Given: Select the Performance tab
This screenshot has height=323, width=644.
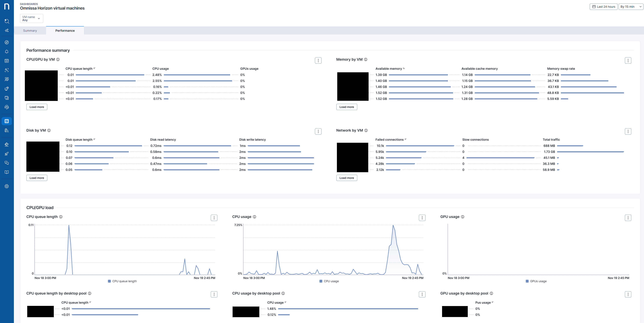Looking at the screenshot, I should 65,31.
